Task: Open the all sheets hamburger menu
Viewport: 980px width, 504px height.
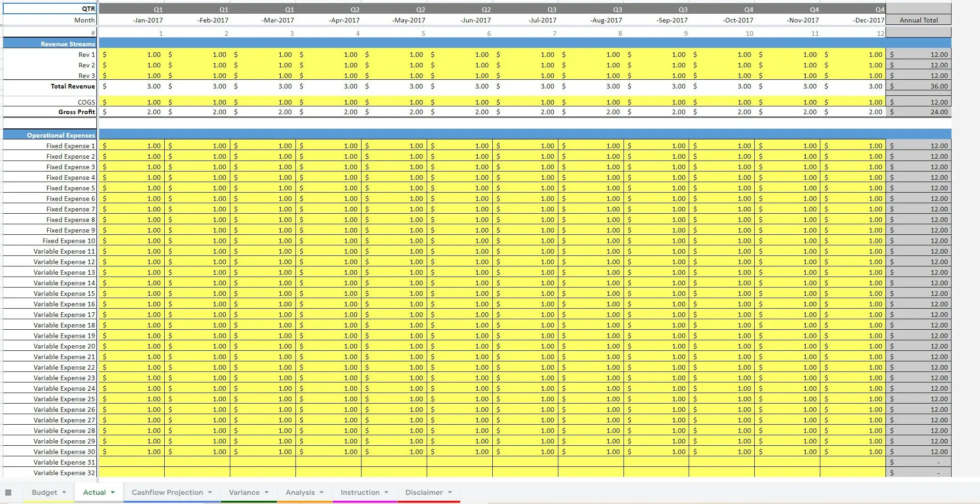Action: pyautogui.click(x=9, y=492)
